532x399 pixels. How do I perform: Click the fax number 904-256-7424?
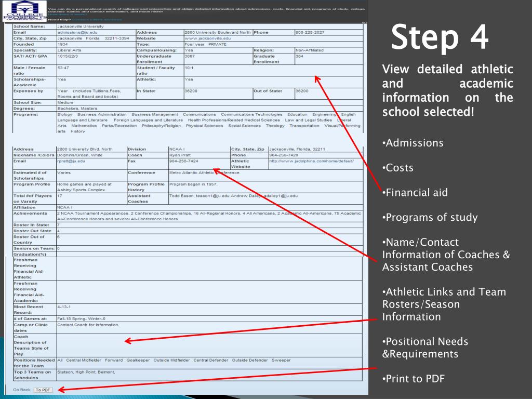(x=183, y=161)
